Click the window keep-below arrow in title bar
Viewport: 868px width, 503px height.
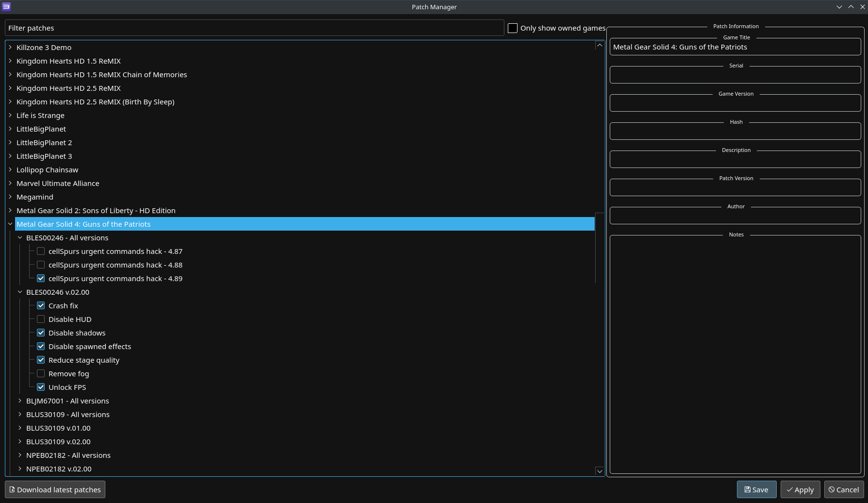pos(839,7)
